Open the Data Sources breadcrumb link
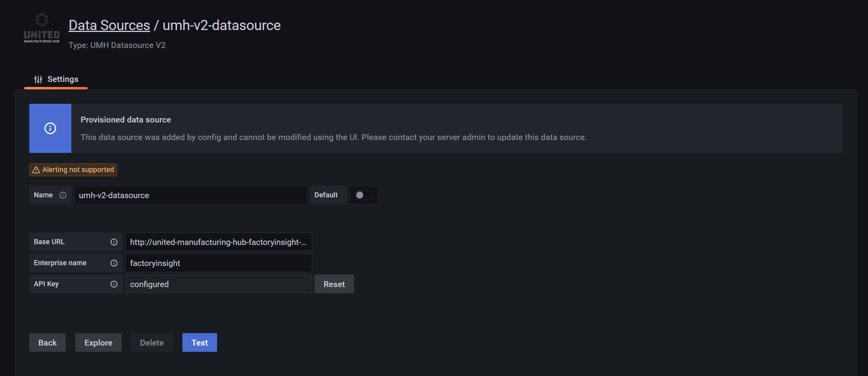 pos(109,25)
